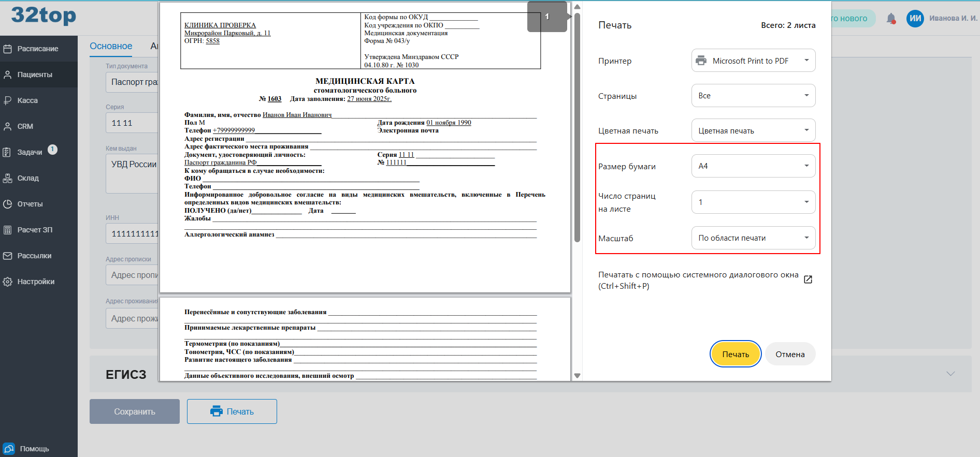The image size is (980, 457).
Task: Click the notifications bell icon
Action: click(x=891, y=19)
